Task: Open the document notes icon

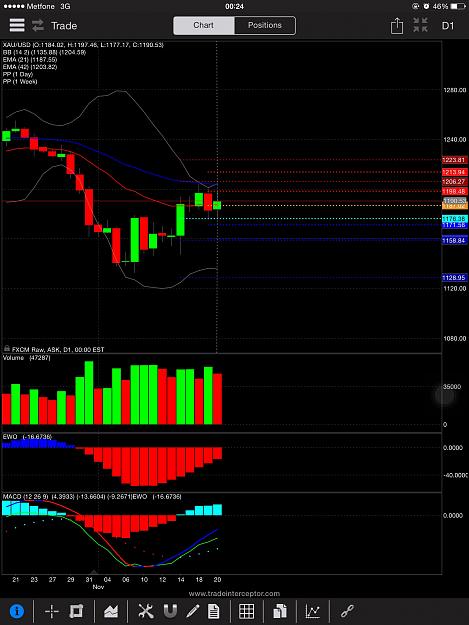Action: point(214,611)
